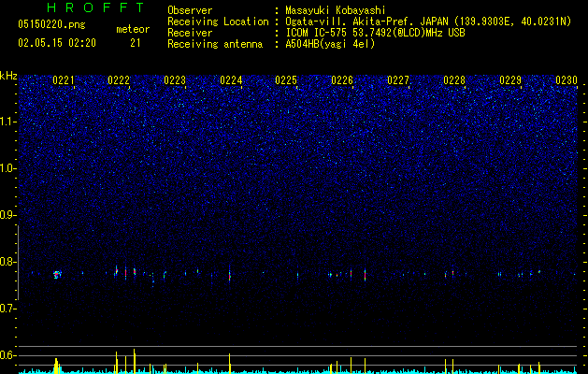Click the 0.6 frequency axis label

point(8,355)
